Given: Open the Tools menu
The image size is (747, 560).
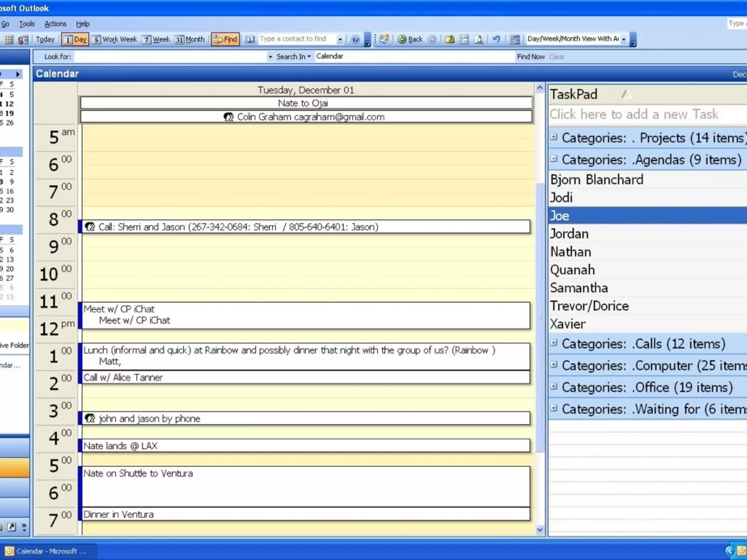Looking at the screenshot, I should [27, 24].
